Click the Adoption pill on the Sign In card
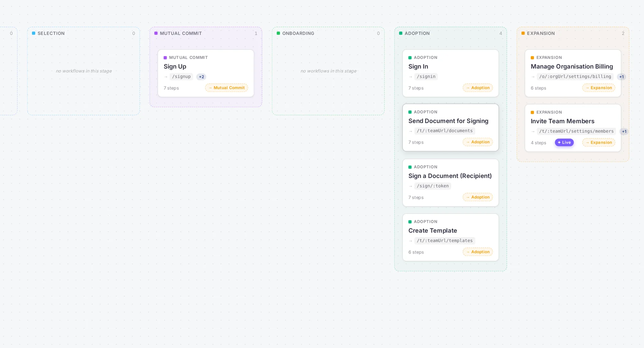The image size is (644, 348). [478, 88]
